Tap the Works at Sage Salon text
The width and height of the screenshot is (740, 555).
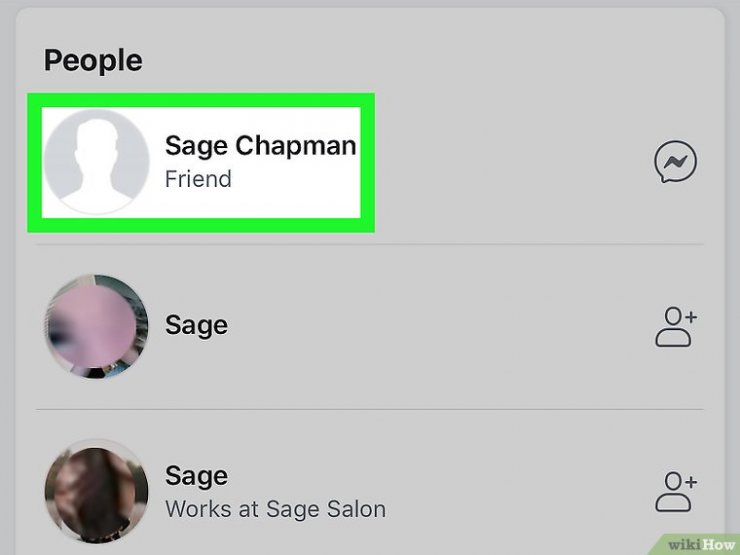[x=275, y=508]
